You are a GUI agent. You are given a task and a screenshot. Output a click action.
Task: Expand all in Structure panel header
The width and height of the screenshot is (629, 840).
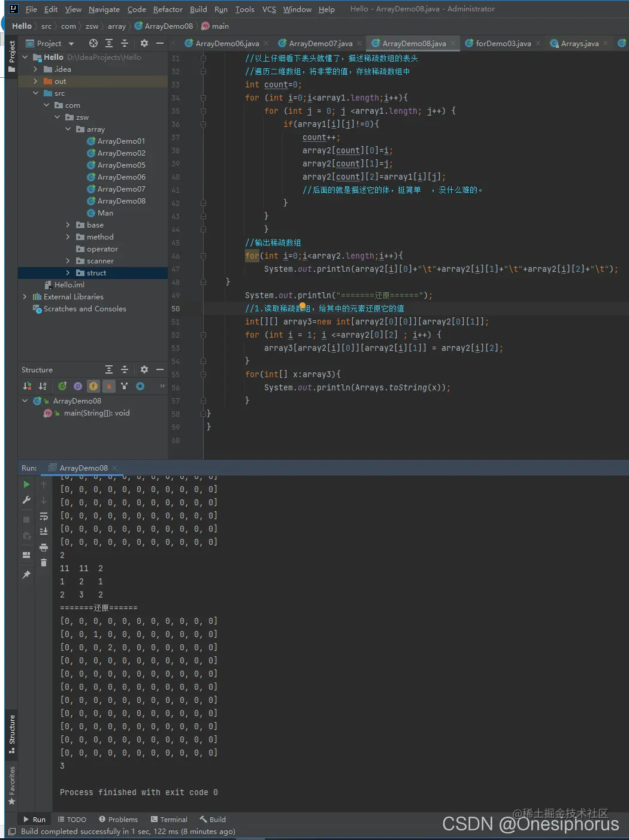(x=109, y=369)
